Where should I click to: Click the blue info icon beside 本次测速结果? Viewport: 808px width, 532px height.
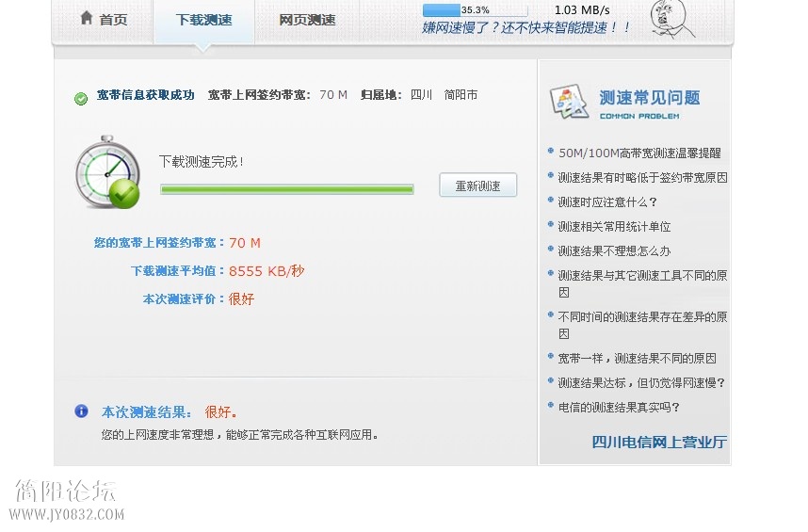coord(81,411)
